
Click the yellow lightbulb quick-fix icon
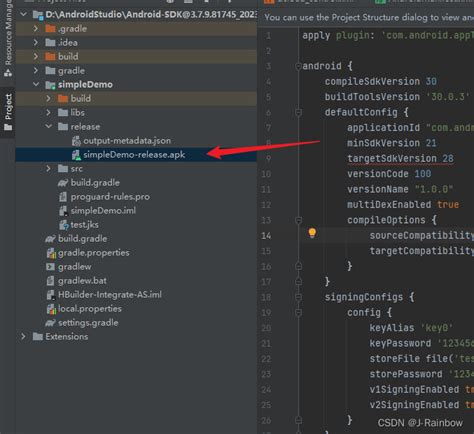(x=312, y=233)
